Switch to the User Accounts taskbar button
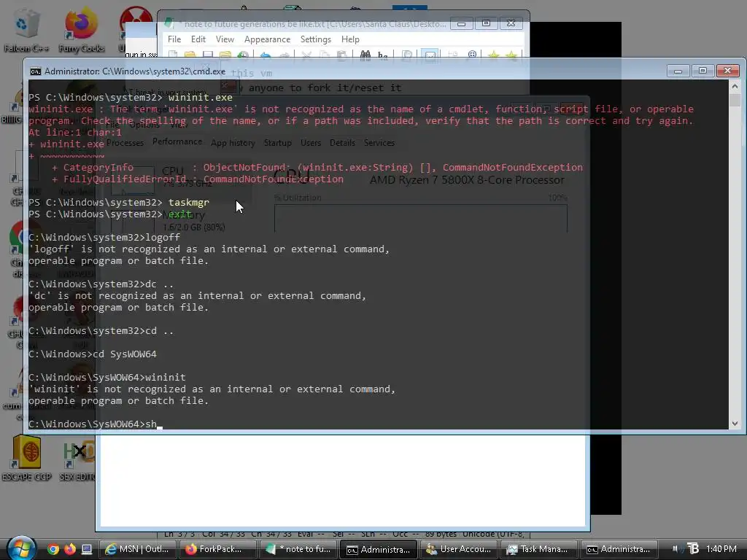The width and height of the screenshot is (747, 560). tap(459, 549)
